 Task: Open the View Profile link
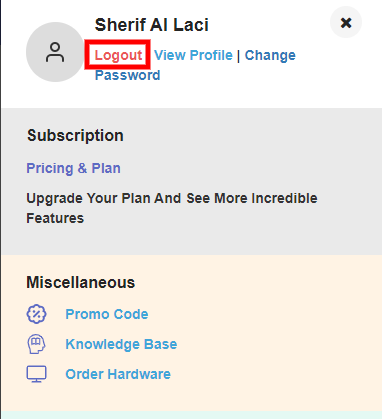point(193,55)
